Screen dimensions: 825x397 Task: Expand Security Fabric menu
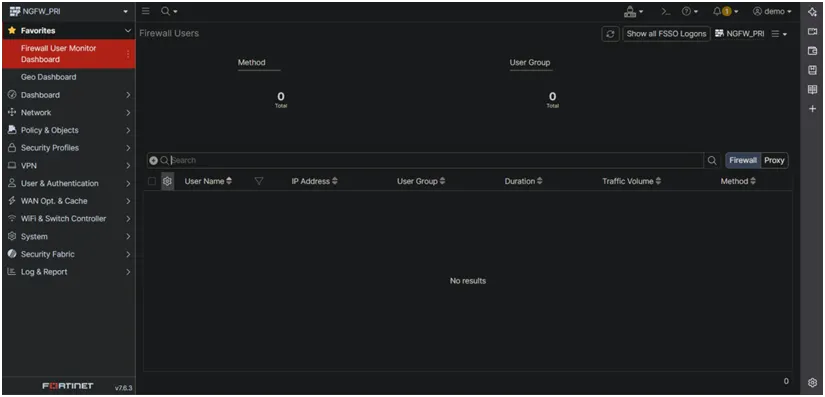69,254
